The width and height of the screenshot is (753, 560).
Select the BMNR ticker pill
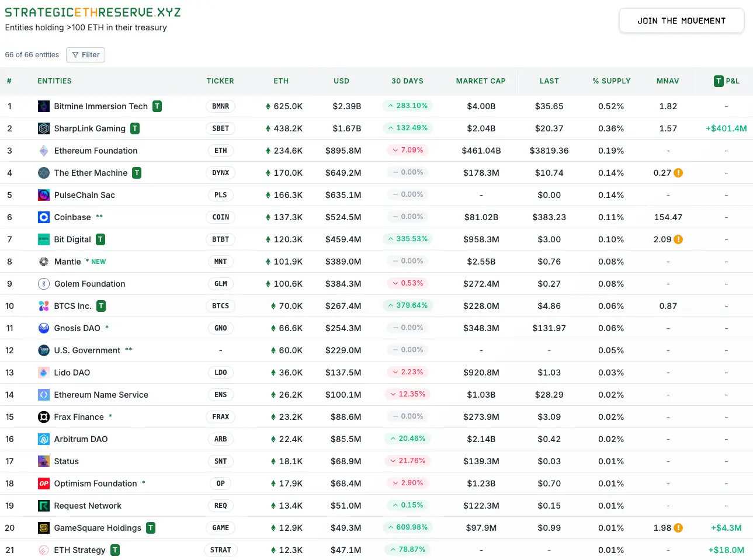tap(220, 106)
